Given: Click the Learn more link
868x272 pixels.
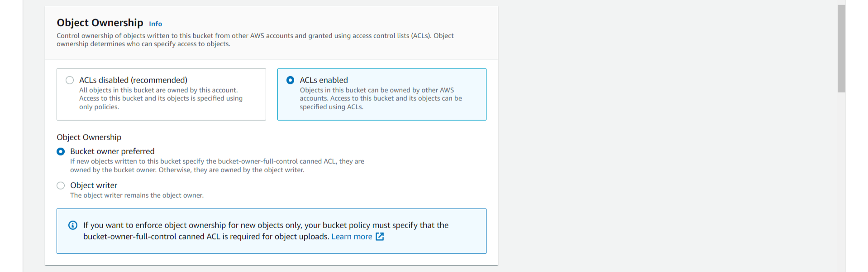Looking at the screenshot, I should point(352,237).
